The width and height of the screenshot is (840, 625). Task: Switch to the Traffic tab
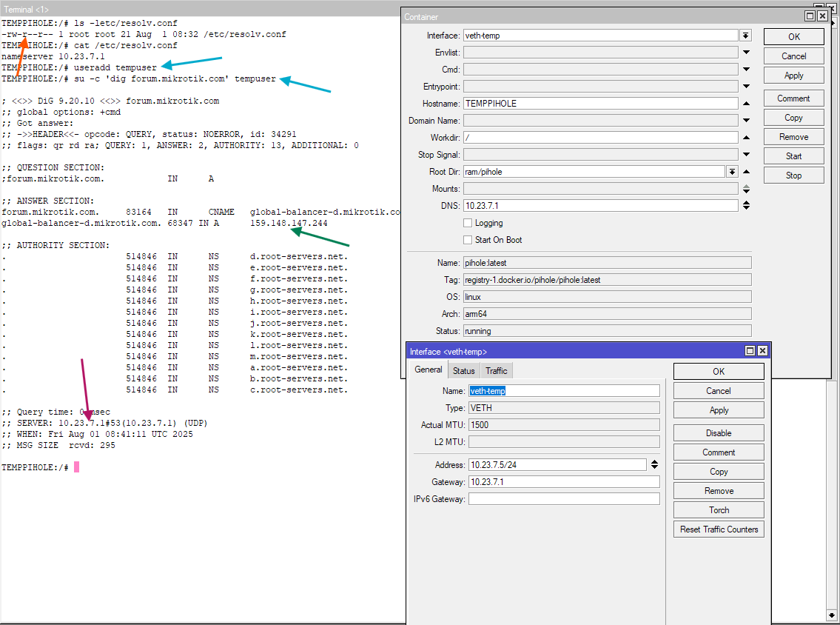(497, 371)
